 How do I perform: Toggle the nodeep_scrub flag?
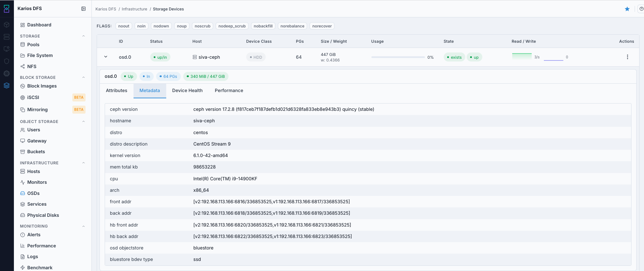232,26
